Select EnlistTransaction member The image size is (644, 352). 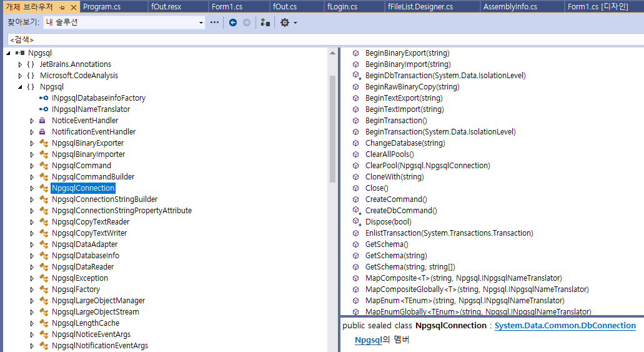pos(449,233)
